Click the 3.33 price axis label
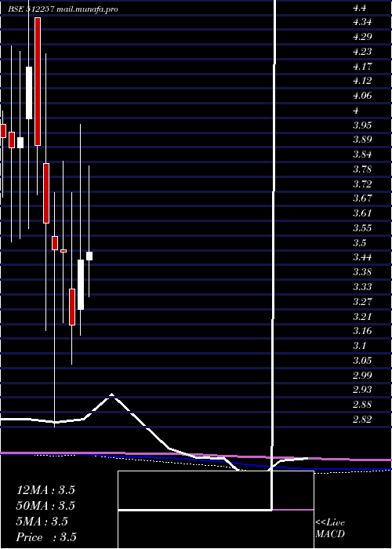 pos(362,287)
